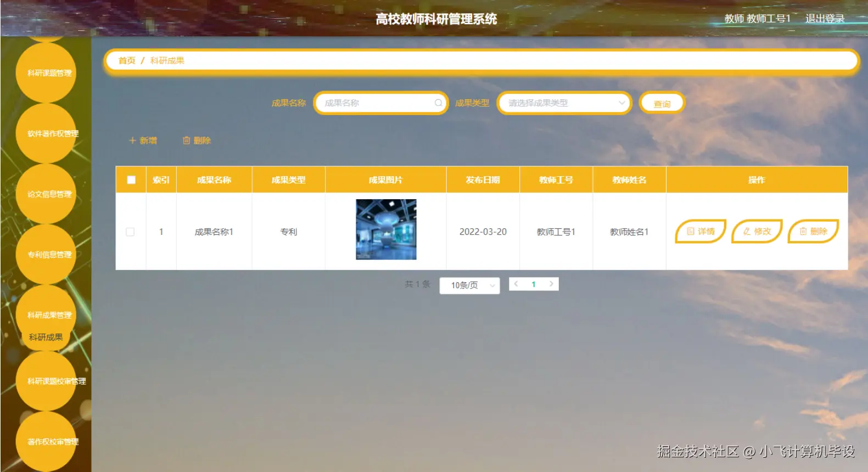
Task: Click the trash icon in row 删除 button
Action: [803, 232]
